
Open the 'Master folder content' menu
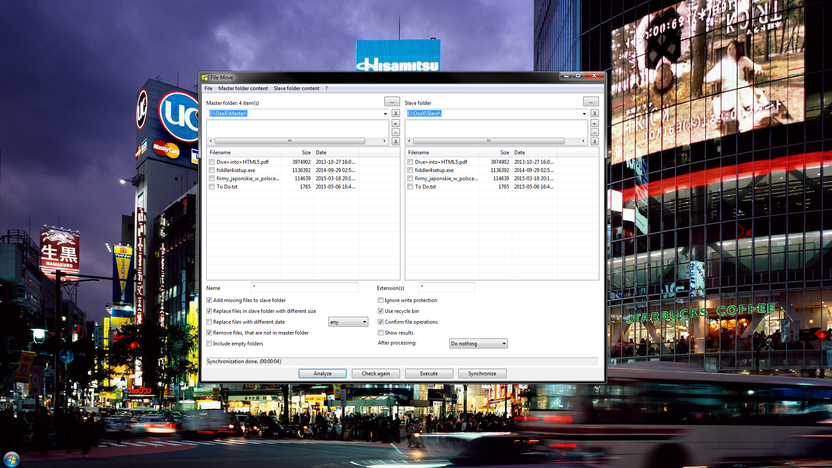point(243,89)
